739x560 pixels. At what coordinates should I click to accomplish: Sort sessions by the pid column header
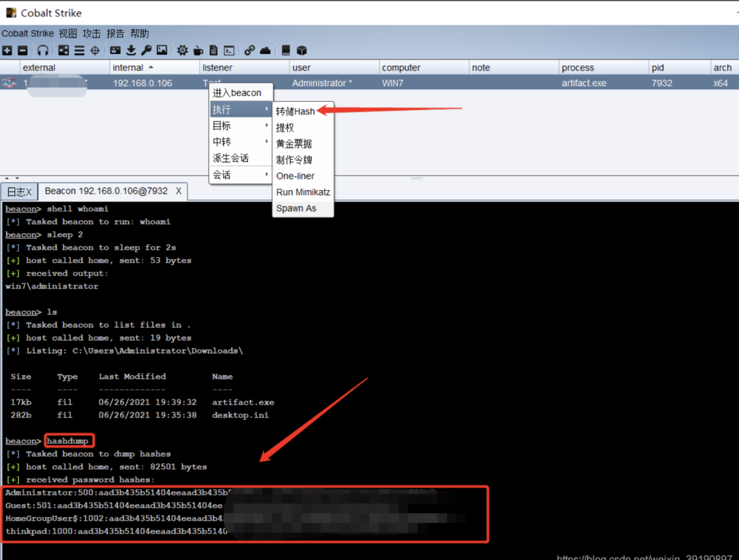tap(679, 68)
